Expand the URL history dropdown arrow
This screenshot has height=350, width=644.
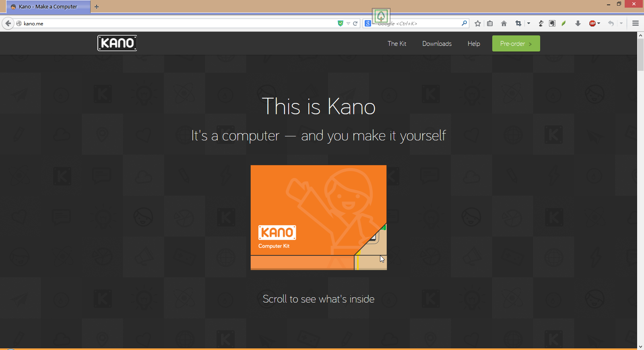[348, 23]
